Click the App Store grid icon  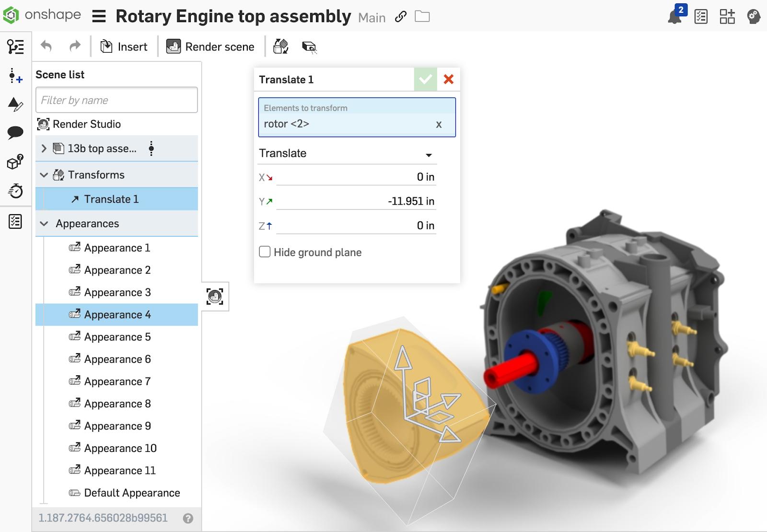click(x=727, y=17)
